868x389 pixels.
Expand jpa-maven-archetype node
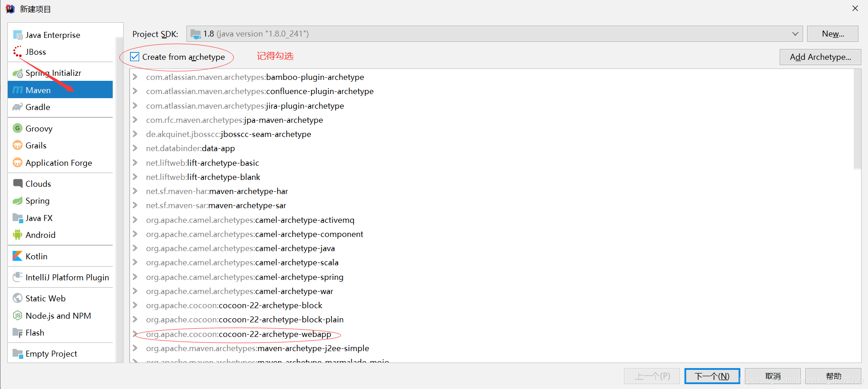135,120
